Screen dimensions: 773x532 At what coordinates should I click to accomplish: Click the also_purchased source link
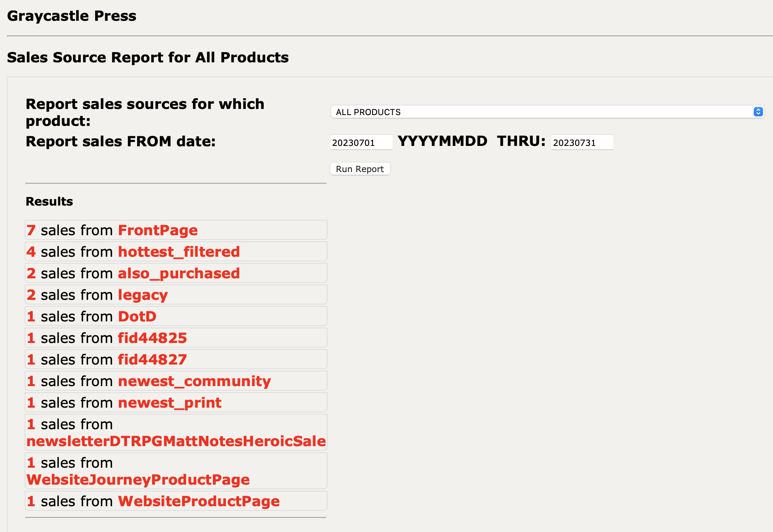point(179,273)
